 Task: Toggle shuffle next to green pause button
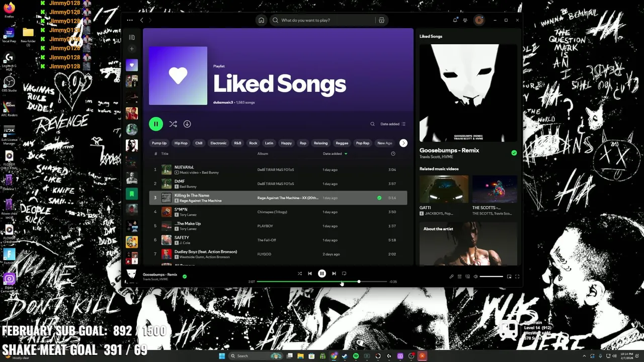(173, 124)
